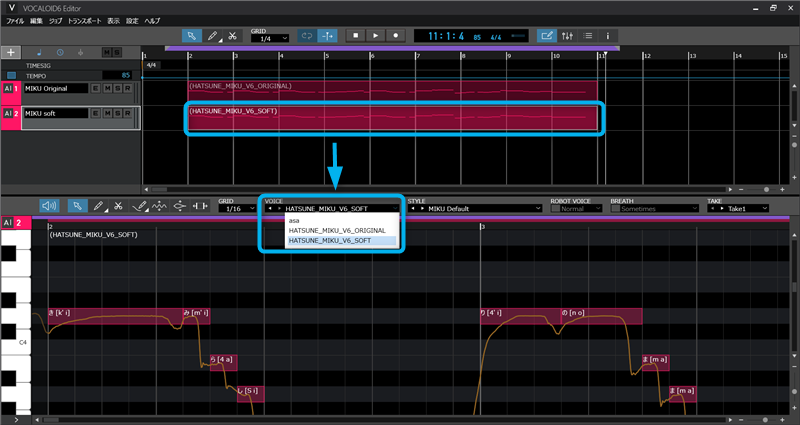Open the TAKE Take1 dropdown
This screenshot has width=800, height=425.
(x=738, y=209)
